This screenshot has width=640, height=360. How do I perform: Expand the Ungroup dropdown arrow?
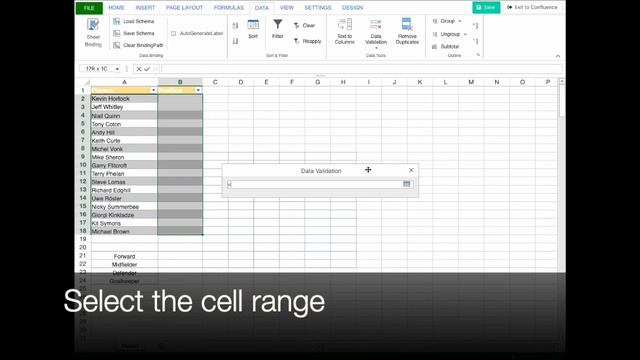(465, 34)
